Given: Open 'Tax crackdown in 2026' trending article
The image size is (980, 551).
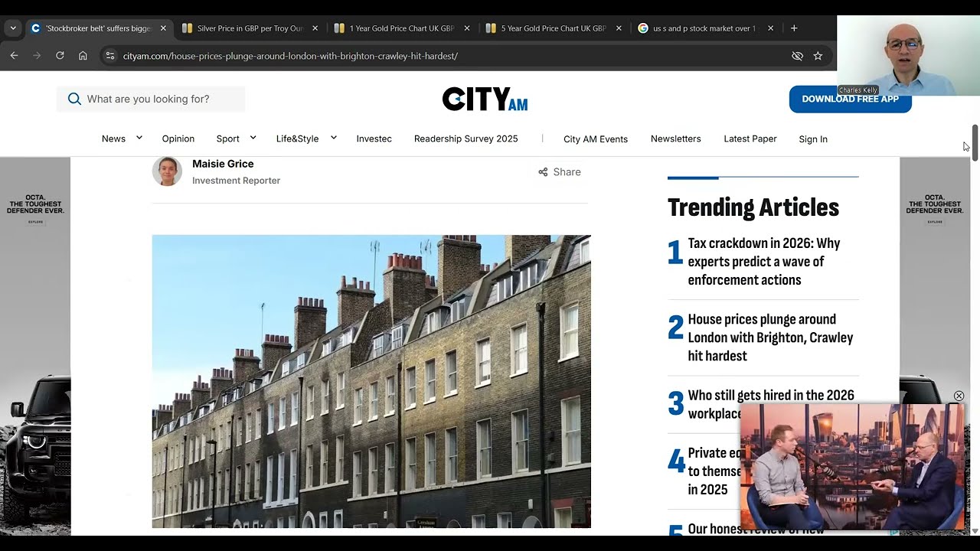Looking at the screenshot, I should point(764,261).
